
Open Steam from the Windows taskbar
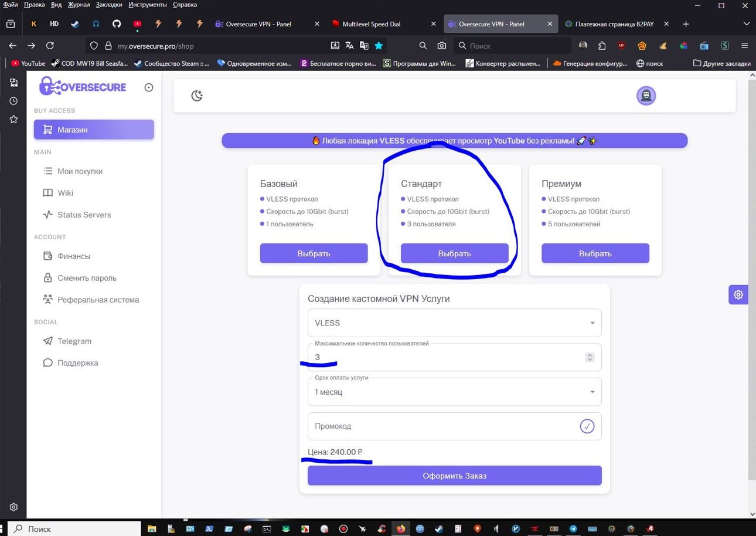point(439,528)
